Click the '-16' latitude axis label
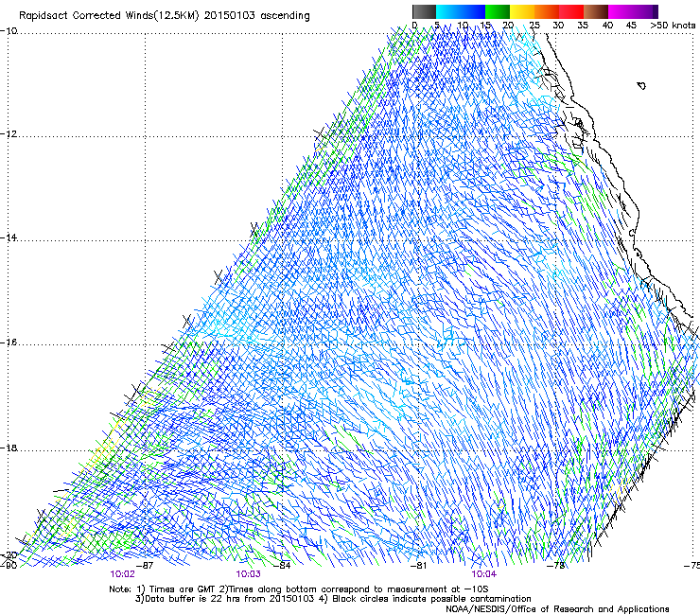Image resolution: width=700 pixels, height=615 pixels. (9, 343)
